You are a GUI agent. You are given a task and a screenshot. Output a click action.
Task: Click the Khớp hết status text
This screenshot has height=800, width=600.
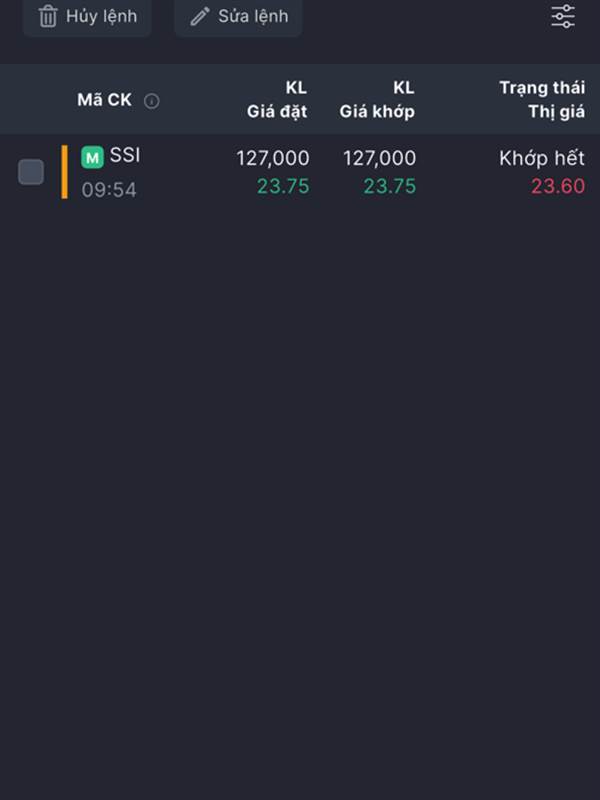[542, 158]
